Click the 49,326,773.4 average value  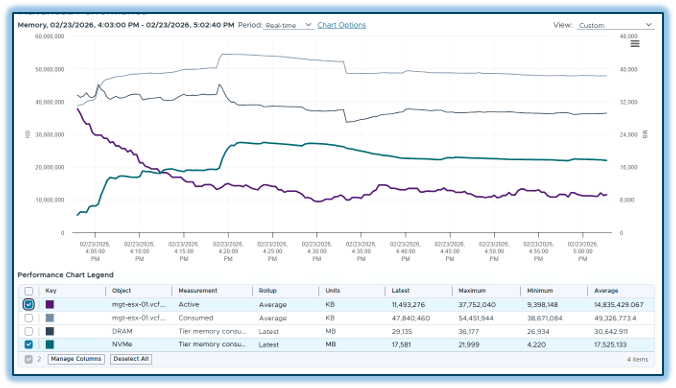coord(615,318)
